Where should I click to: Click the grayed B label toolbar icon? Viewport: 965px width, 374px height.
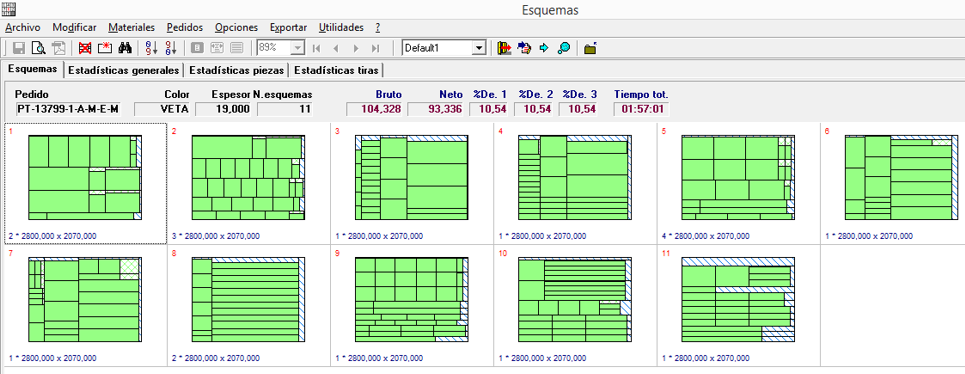click(x=198, y=48)
